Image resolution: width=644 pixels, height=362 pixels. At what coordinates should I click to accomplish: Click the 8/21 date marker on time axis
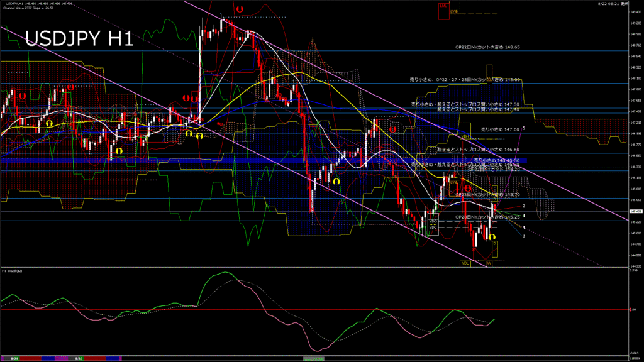click(14, 359)
